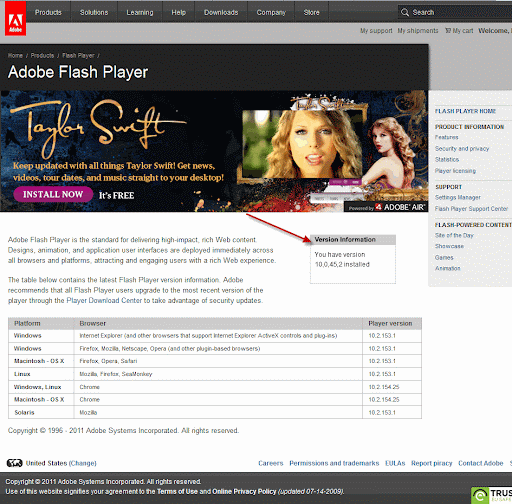The width and height of the screenshot is (512, 504).
Task: Click the Adobe AIR logo in banner
Action: (x=400, y=207)
